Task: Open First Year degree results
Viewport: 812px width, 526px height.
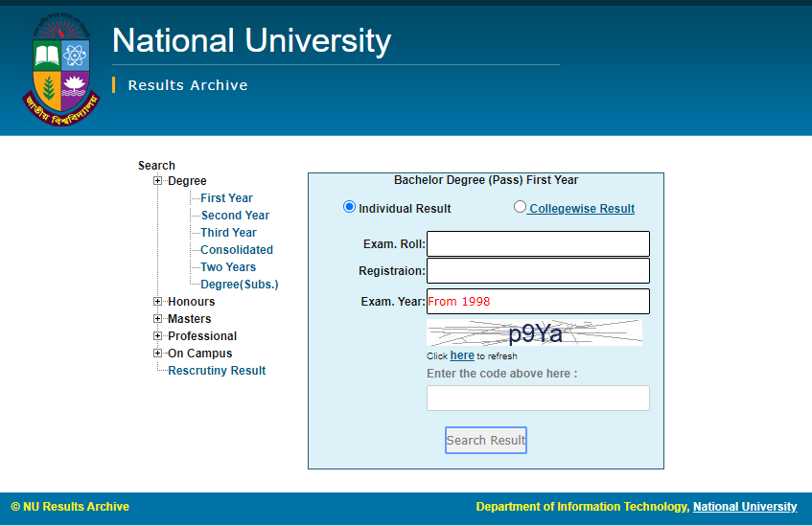Action: (226, 198)
